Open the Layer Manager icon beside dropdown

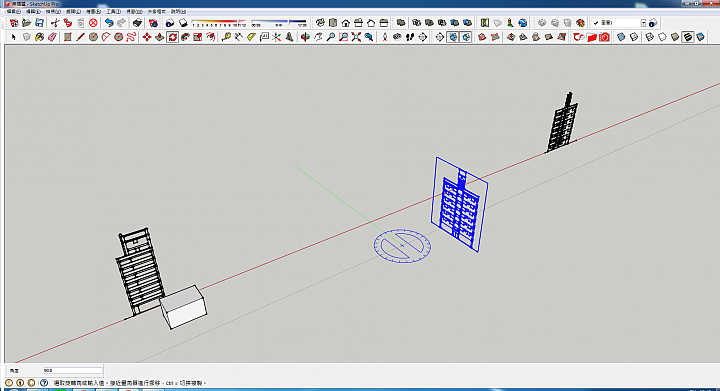click(653, 22)
